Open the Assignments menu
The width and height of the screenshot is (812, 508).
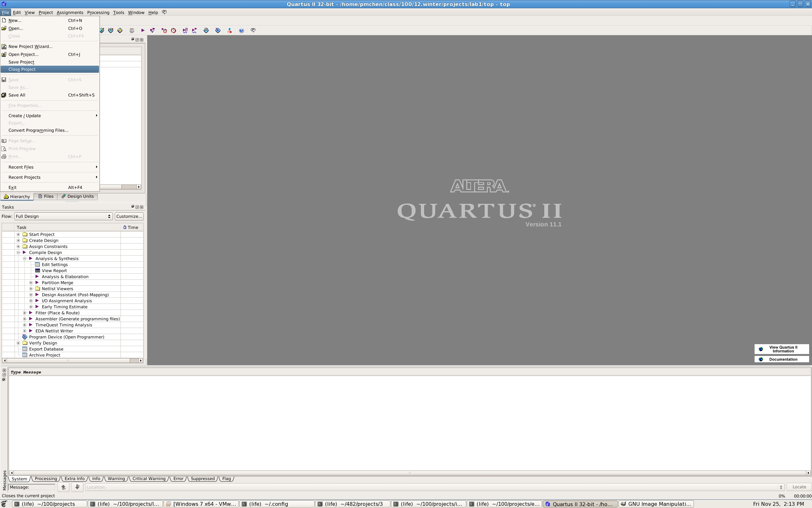tap(70, 12)
